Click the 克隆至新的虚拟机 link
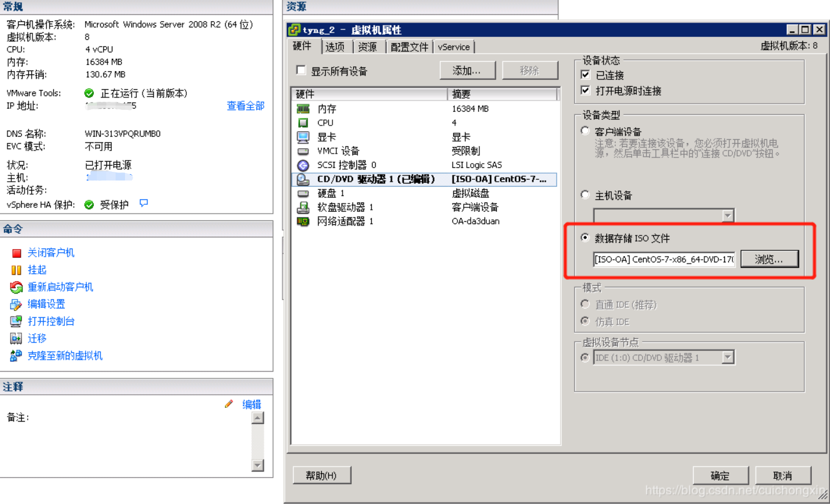The height and width of the screenshot is (504, 830). tap(65, 355)
